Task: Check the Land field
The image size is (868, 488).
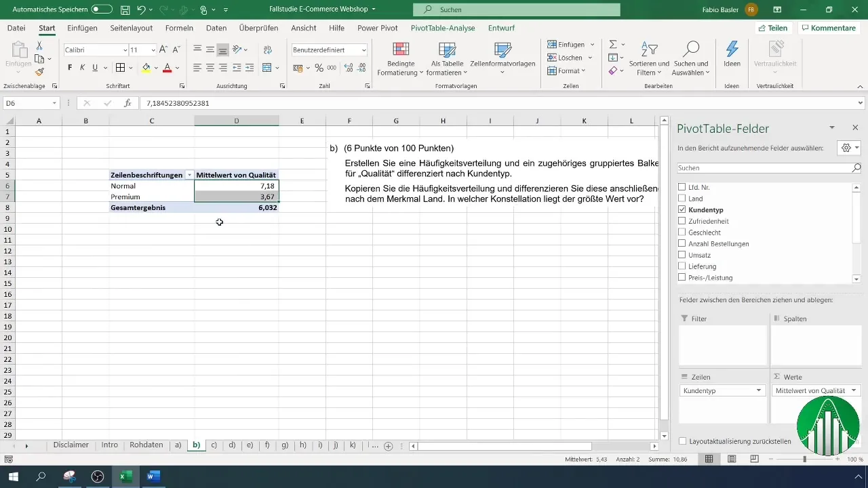Action: (x=682, y=199)
